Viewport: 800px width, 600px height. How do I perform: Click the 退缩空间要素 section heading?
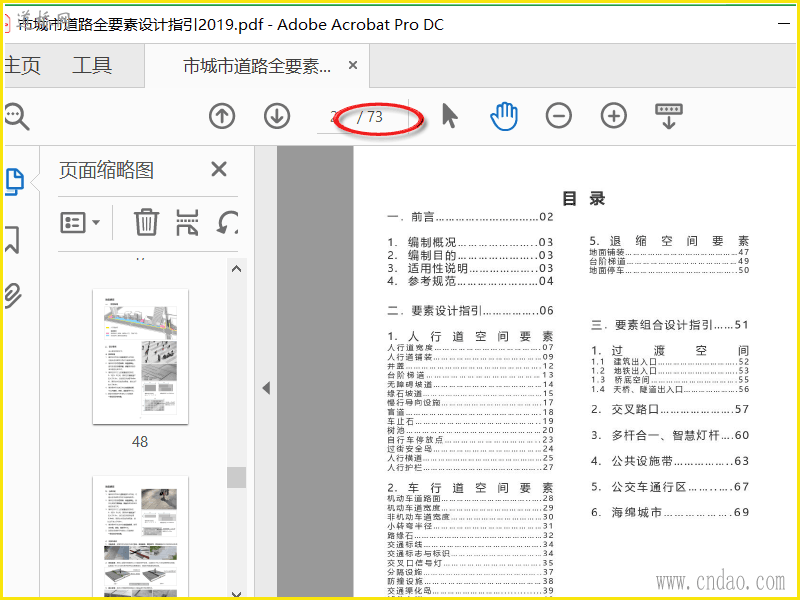point(669,241)
